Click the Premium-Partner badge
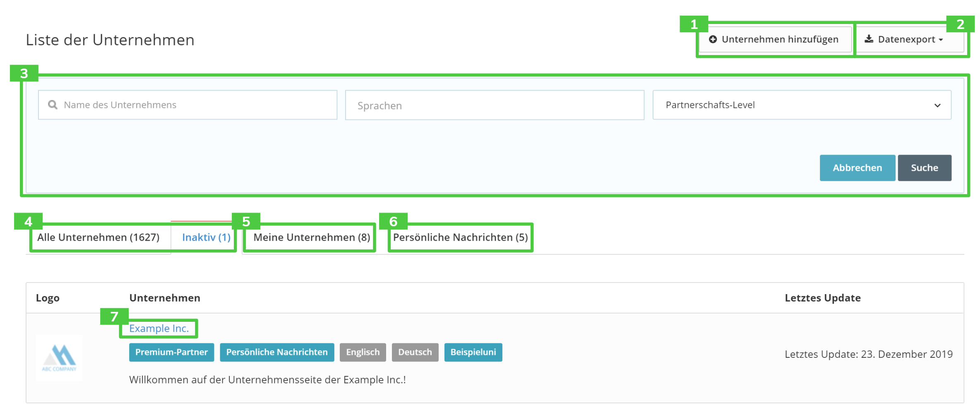 171,352
